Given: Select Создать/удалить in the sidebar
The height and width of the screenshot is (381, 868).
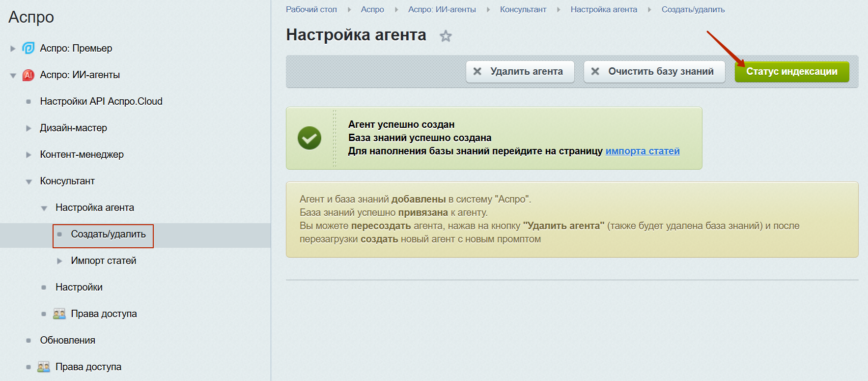Looking at the screenshot, I should coord(108,234).
